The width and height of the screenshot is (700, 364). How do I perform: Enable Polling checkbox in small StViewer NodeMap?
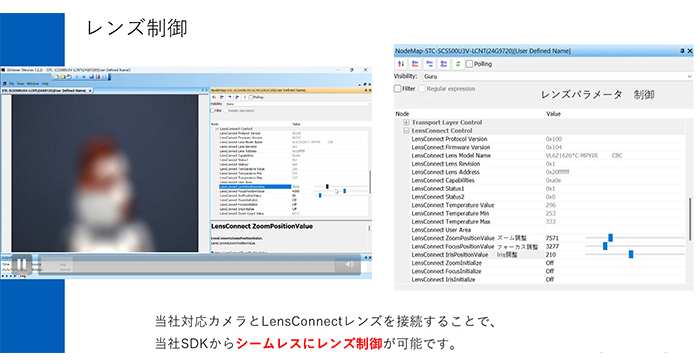(251, 97)
